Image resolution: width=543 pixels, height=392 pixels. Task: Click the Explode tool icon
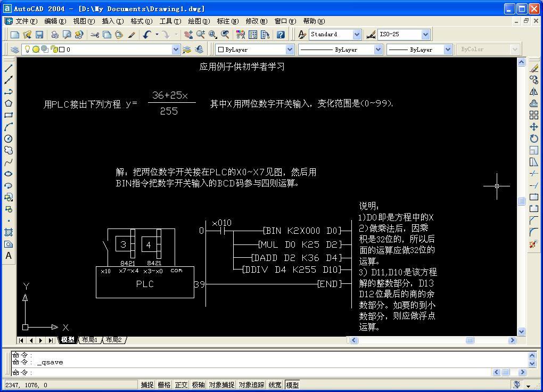pos(533,244)
